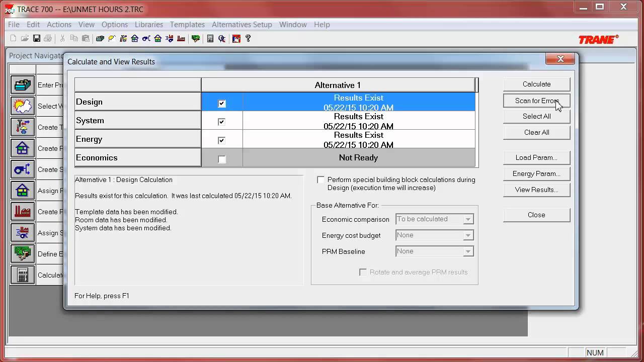Click the view results magnifier icon in the toolbar

coord(222,38)
